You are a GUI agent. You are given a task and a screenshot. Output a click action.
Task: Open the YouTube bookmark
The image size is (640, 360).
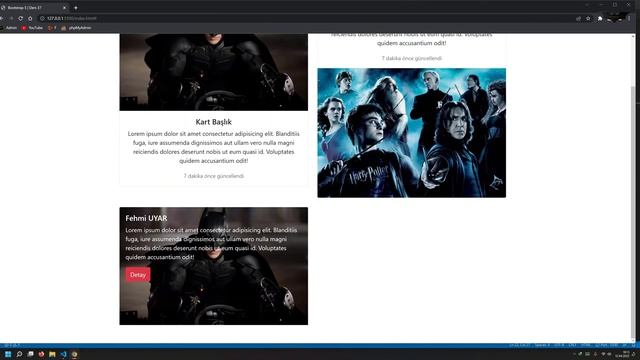32,28
